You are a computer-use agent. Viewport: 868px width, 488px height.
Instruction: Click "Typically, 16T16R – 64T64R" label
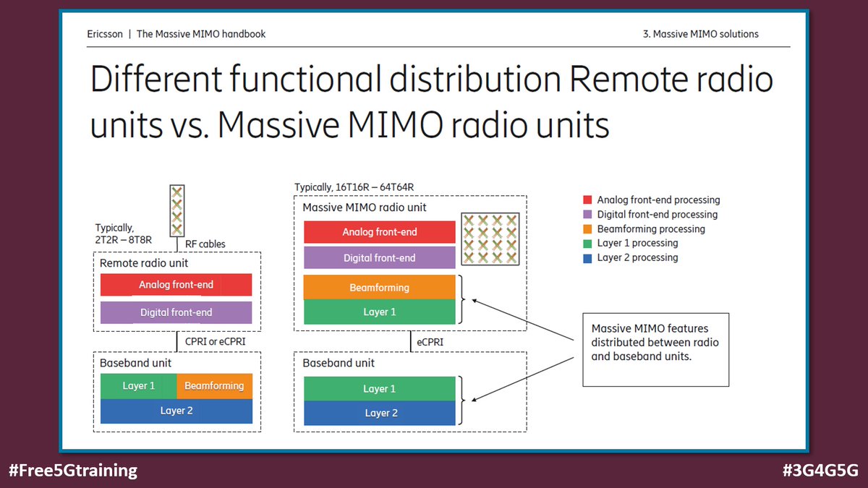pyautogui.click(x=354, y=187)
